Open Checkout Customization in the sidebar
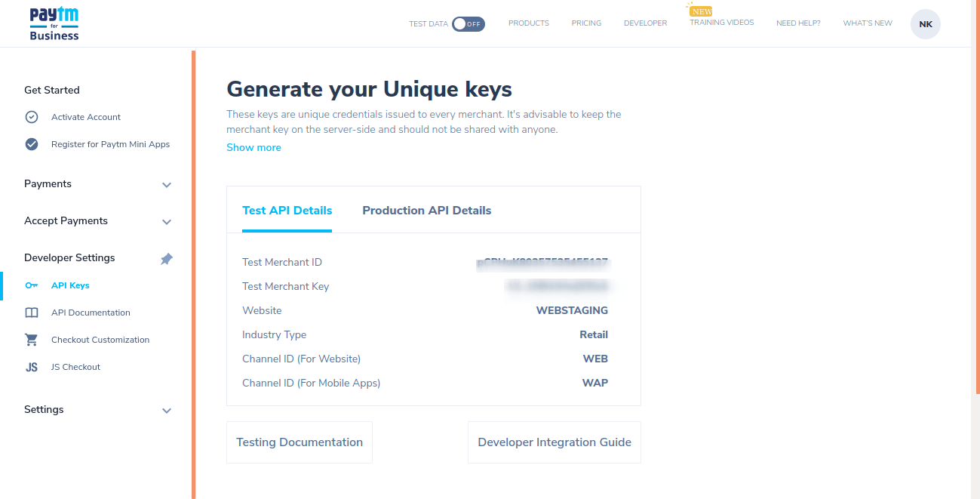This screenshot has width=980, height=499. [x=100, y=340]
